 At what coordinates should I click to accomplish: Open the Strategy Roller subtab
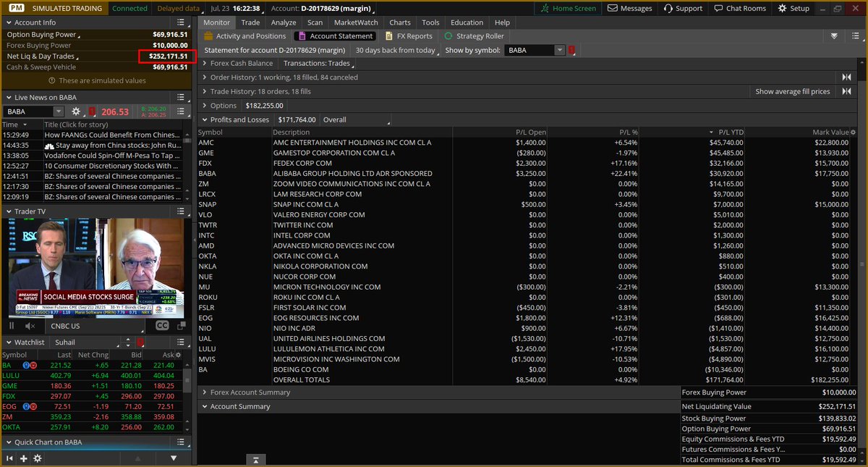(474, 35)
